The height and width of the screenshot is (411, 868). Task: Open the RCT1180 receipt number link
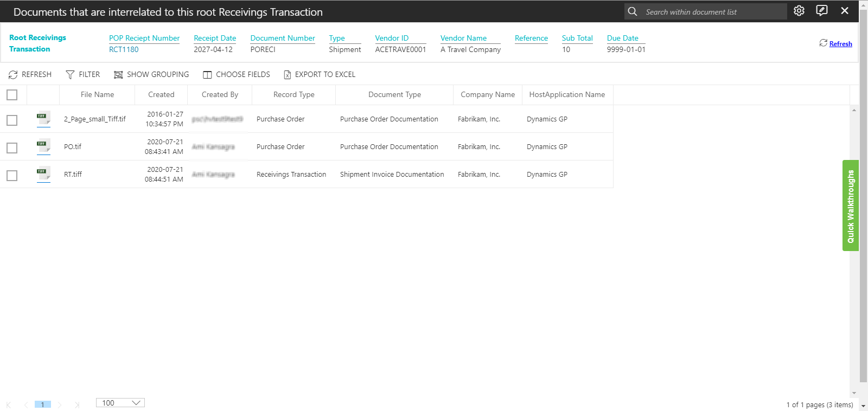124,49
